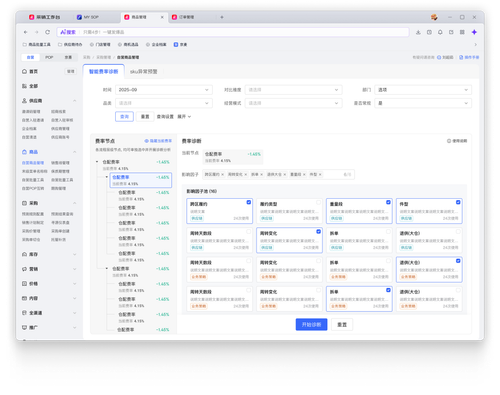Check the 周转天数段 card with teal tag

coord(249,231)
